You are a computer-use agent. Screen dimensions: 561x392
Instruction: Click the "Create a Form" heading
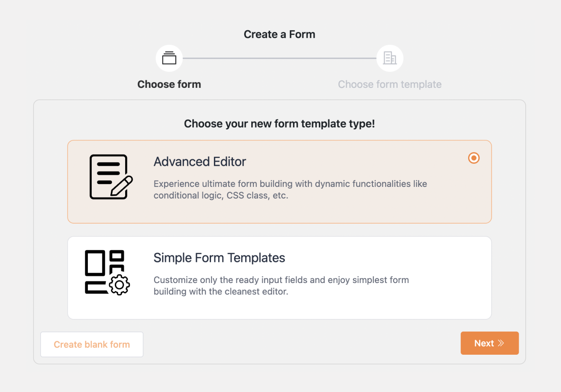pyautogui.click(x=279, y=34)
